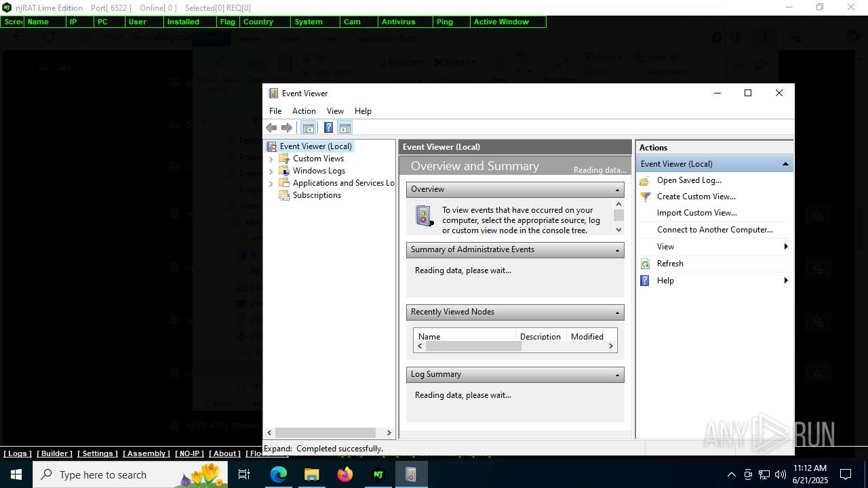
Task: Click right arrow of Recently Viewed Nodes scrollbar
Action: tap(611, 346)
